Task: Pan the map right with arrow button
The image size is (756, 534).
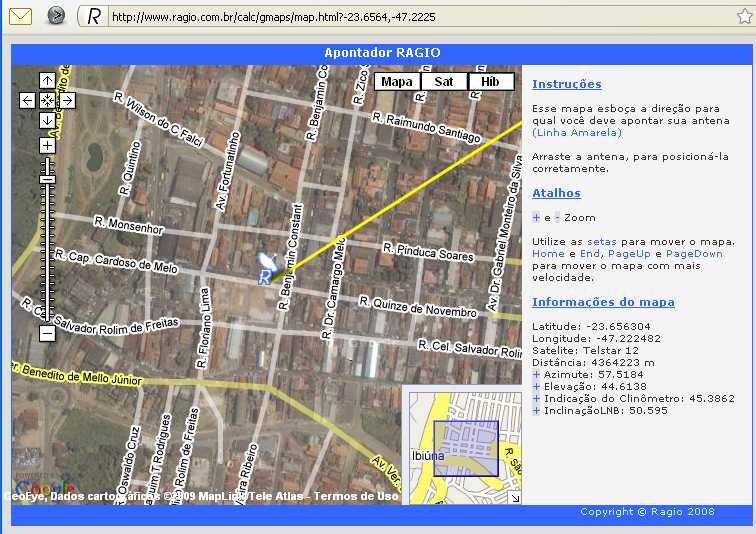Action: tap(67, 100)
